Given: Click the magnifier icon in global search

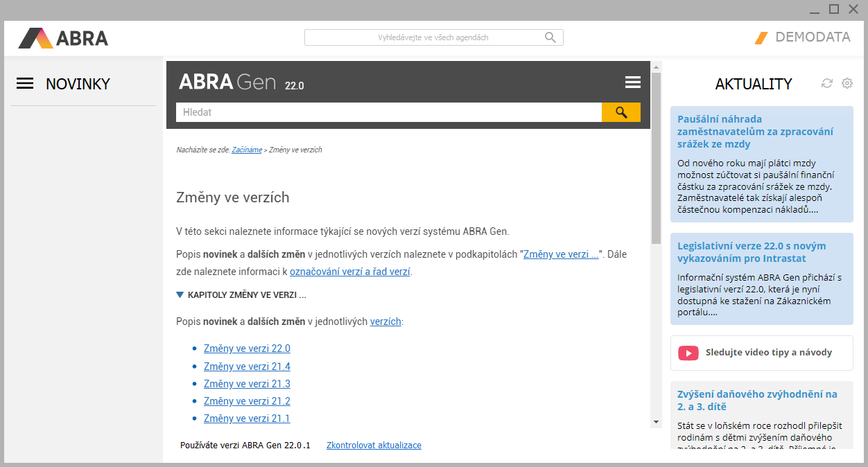Looking at the screenshot, I should pyautogui.click(x=550, y=37).
